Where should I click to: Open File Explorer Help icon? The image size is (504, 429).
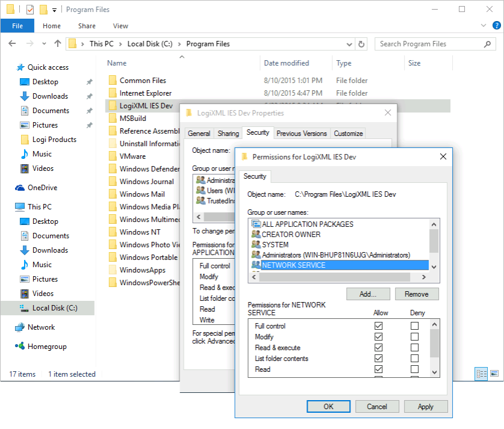[496, 25]
